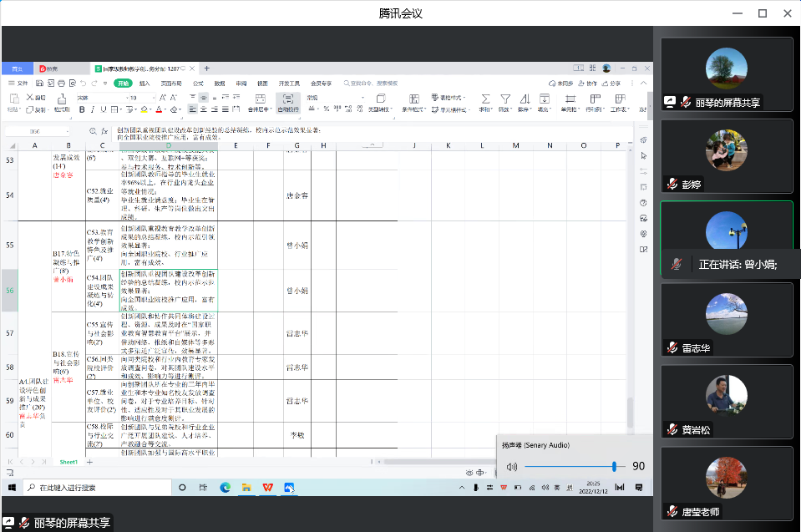Screen dimensions: 801x532
Task: Click the 首页 Home tab in WPS
Action: 18,68
